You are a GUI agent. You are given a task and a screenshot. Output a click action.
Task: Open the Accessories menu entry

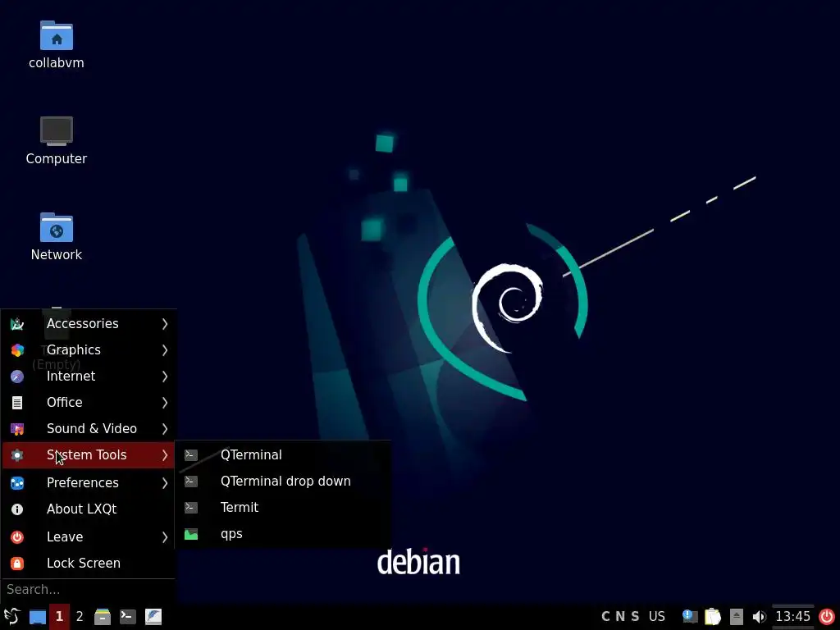(x=89, y=323)
